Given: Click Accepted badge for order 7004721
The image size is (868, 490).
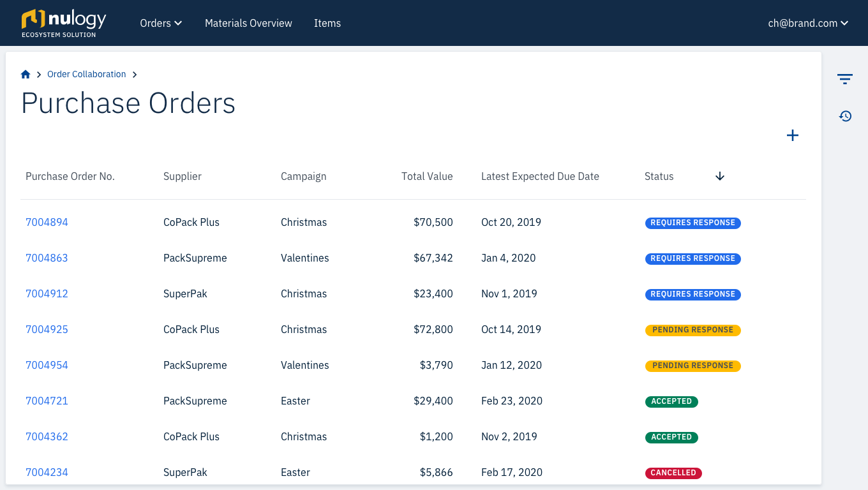Looking at the screenshot, I should click(671, 401).
